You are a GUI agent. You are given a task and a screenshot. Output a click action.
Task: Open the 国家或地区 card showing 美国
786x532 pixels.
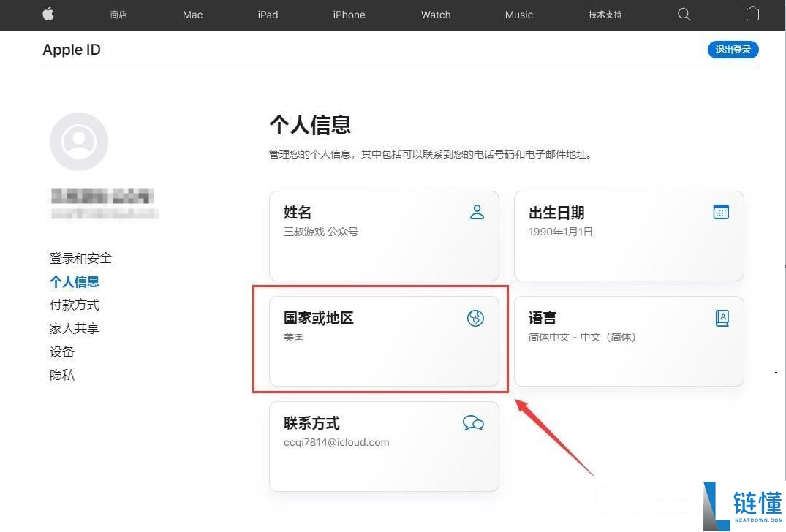[x=384, y=340]
